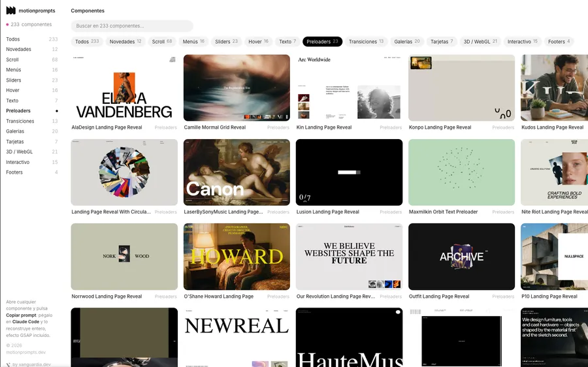Viewport: 588px width, 367px height.
Task: Open Texto category in the sidebar
Action: point(32,101)
